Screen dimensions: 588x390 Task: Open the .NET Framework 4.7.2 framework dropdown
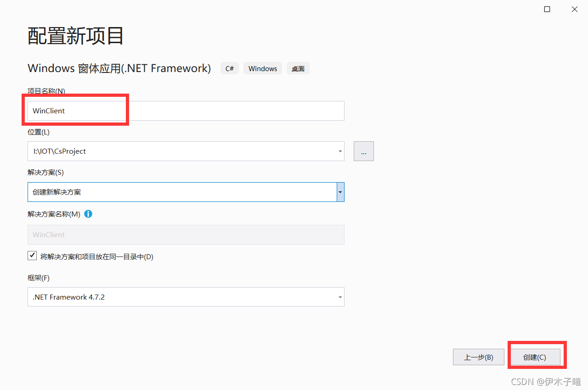point(186,297)
